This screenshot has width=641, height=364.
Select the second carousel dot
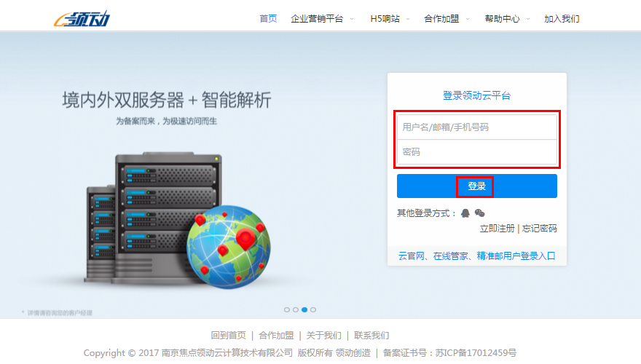pos(296,309)
